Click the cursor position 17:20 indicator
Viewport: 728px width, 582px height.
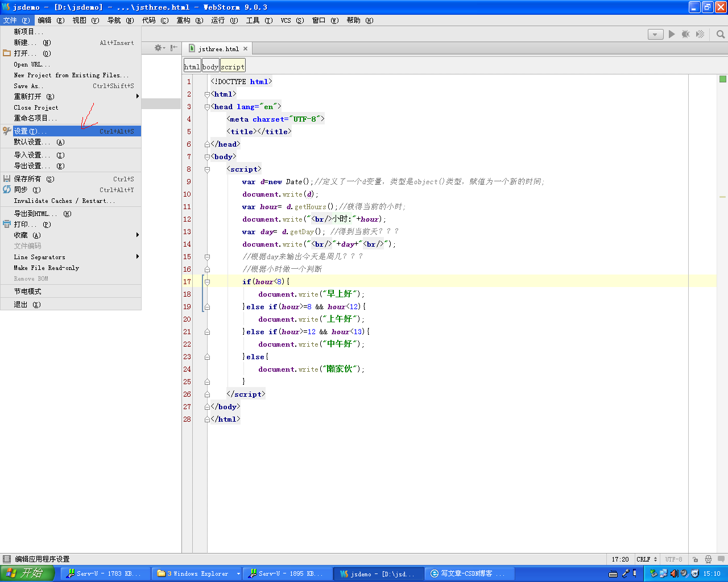[620, 559]
